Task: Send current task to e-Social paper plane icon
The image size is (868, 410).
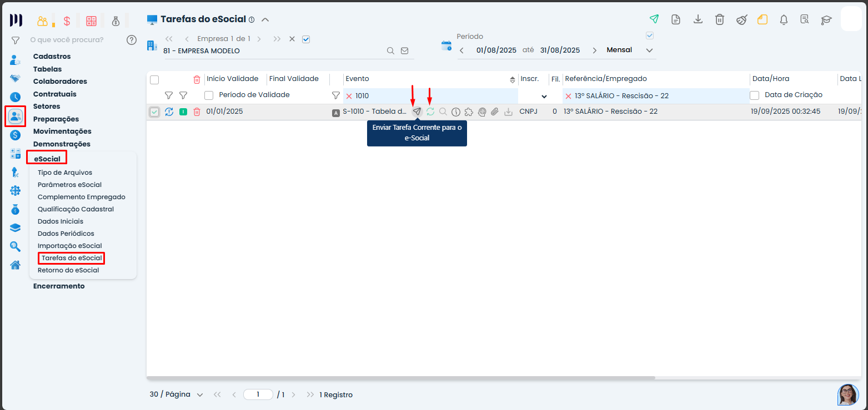Action: click(417, 112)
